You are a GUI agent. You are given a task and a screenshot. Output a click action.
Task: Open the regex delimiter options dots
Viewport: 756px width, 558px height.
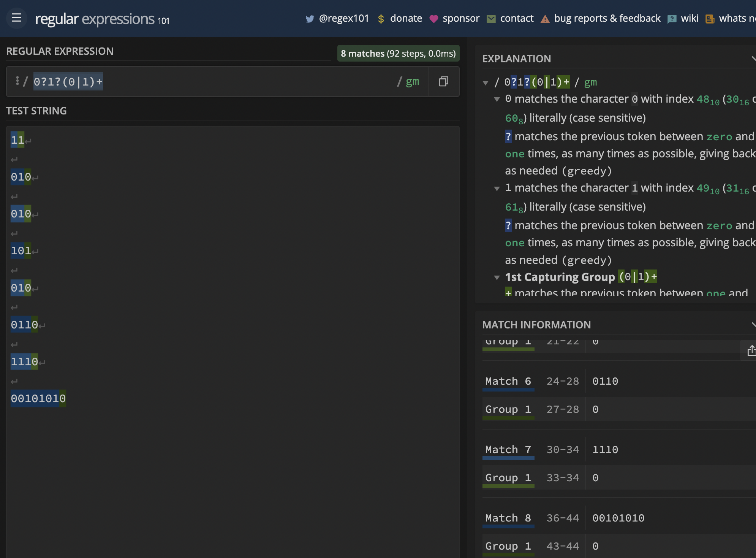(17, 81)
